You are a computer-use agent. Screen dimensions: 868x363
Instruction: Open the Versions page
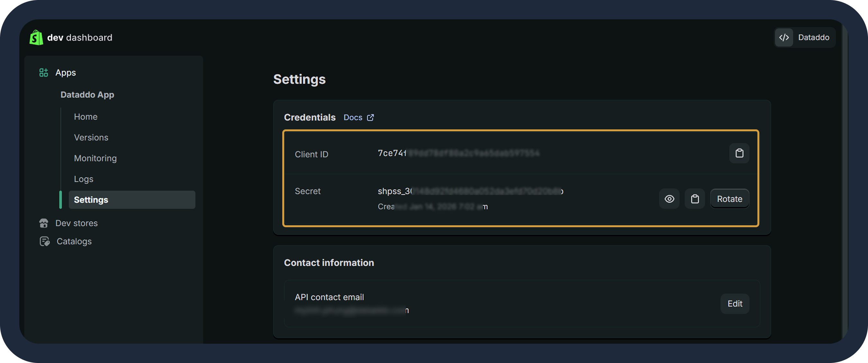click(x=91, y=137)
